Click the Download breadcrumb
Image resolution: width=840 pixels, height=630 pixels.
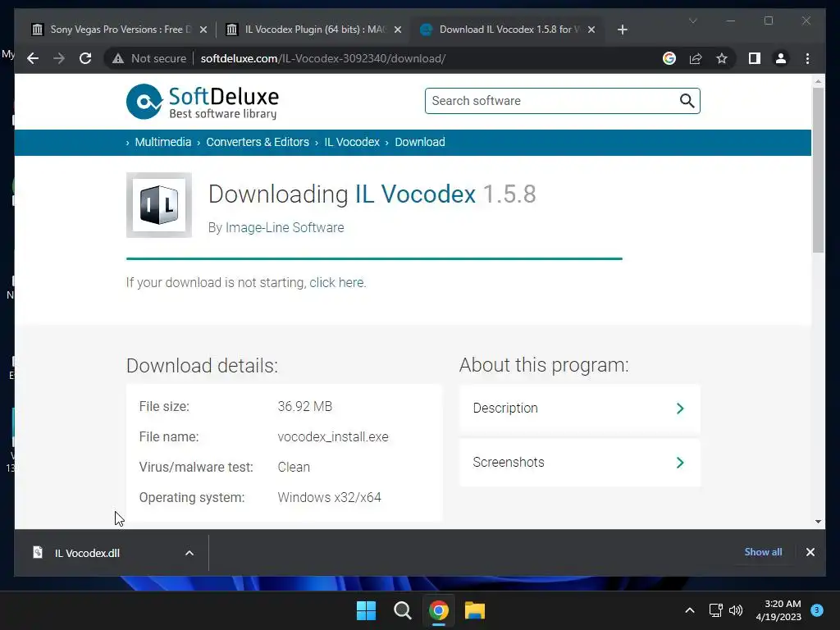(x=420, y=142)
